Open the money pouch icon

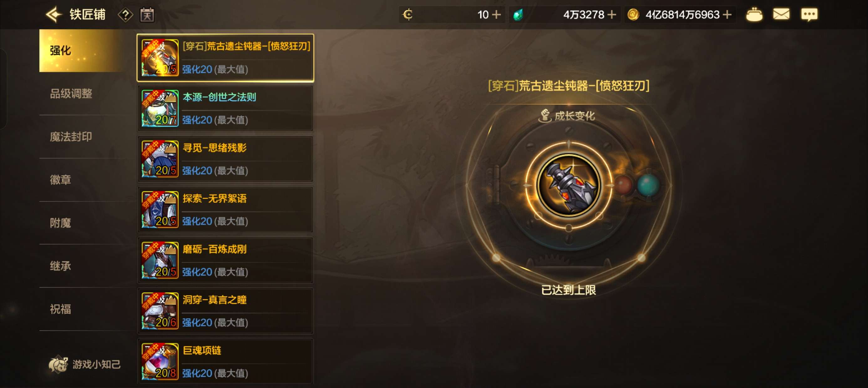click(x=754, y=15)
